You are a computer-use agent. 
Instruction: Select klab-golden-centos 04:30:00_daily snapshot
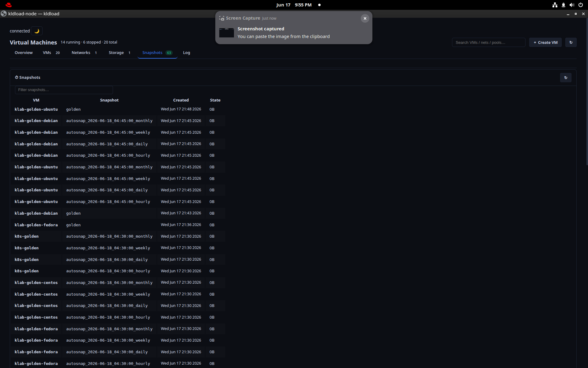(x=118, y=306)
